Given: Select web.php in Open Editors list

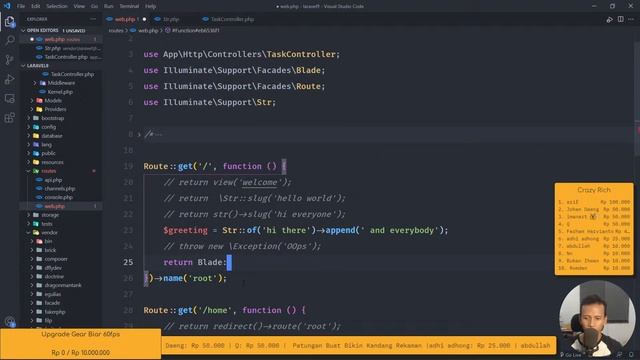Looking at the screenshot, I should (61, 39).
